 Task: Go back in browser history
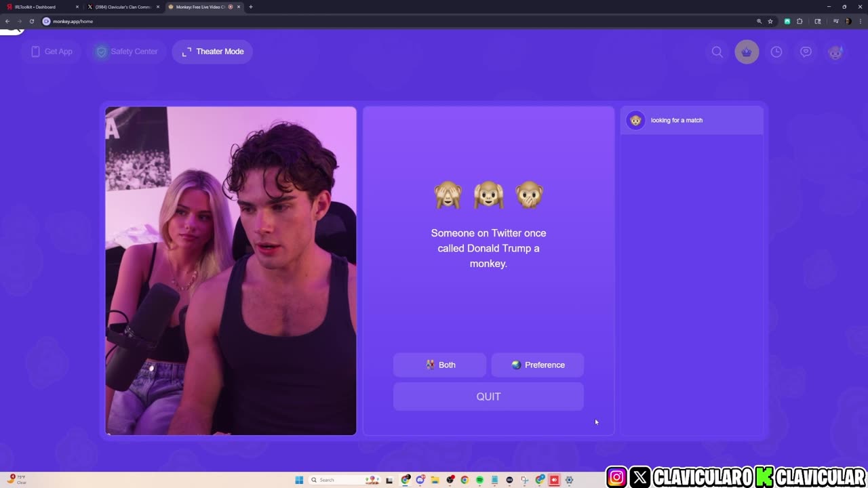[7, 21]
